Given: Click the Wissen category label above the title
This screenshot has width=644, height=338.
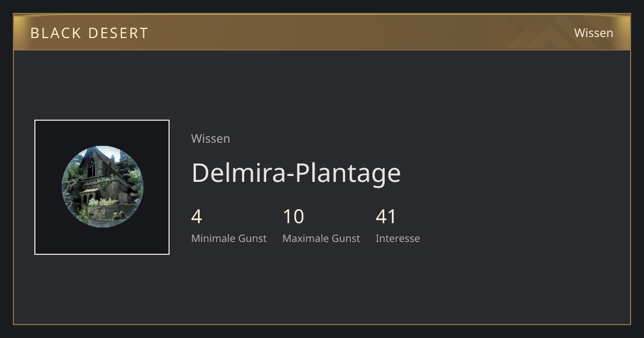Looking at the screenshot, I should (x=210, y=138).
